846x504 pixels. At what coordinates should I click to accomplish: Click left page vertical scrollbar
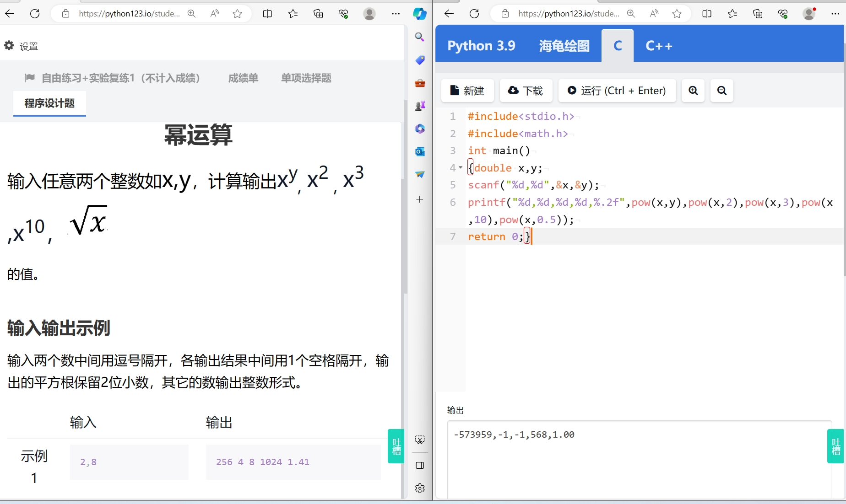(x=405, y=197)
